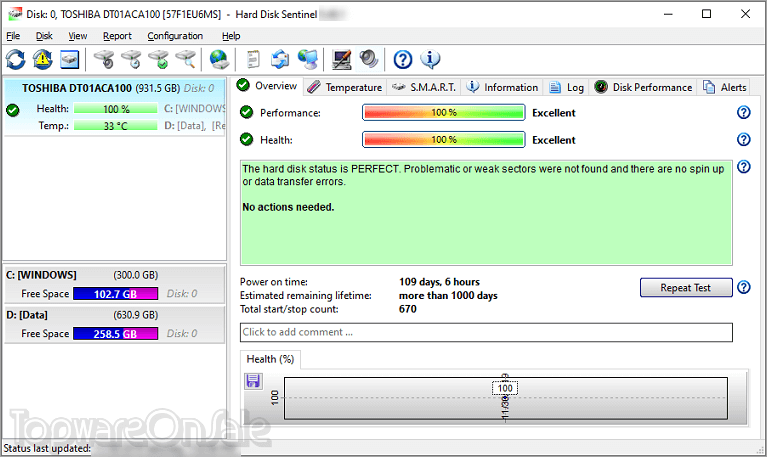Click the 'No actions needed.' text
Viewport: 767px width, 457px height.
[288, 207]
